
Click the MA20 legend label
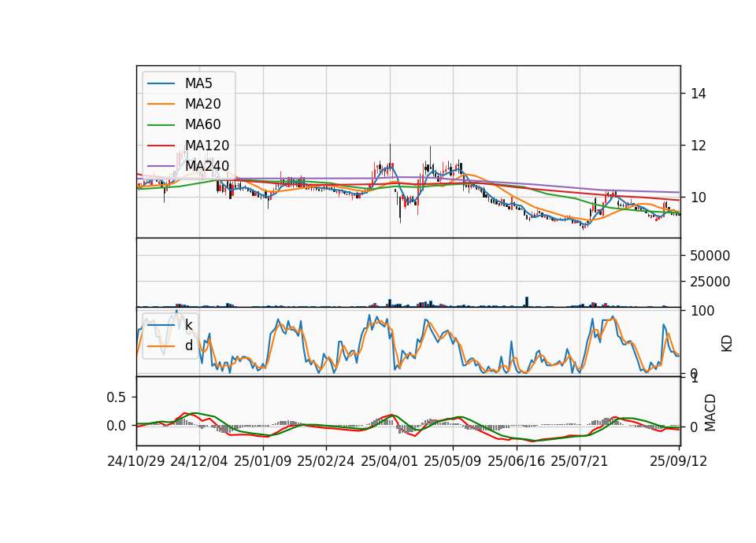(203, 104)
